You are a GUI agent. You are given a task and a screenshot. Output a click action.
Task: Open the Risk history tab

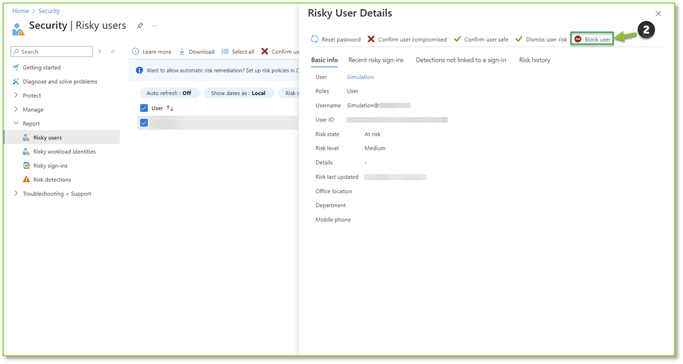tap(534, 60)
